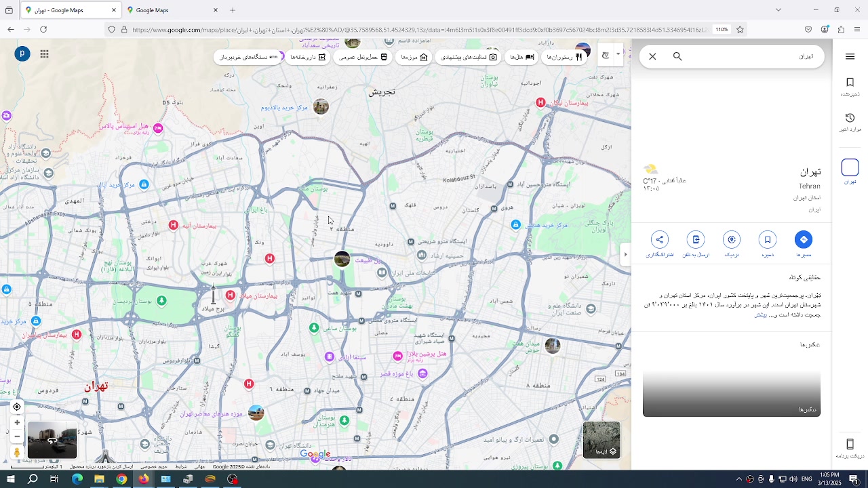Click ارسال کردن بازخورد feedback footer link
Viewport: 868px width, 488px height.
[x=102, y=467]
